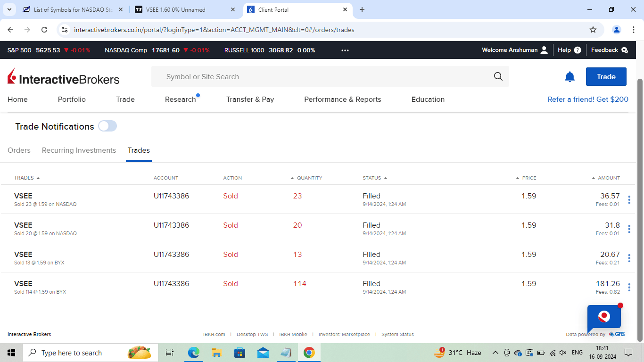
Task: Launch Microsoft Edge from the taskbar
Action: [194, 353]
